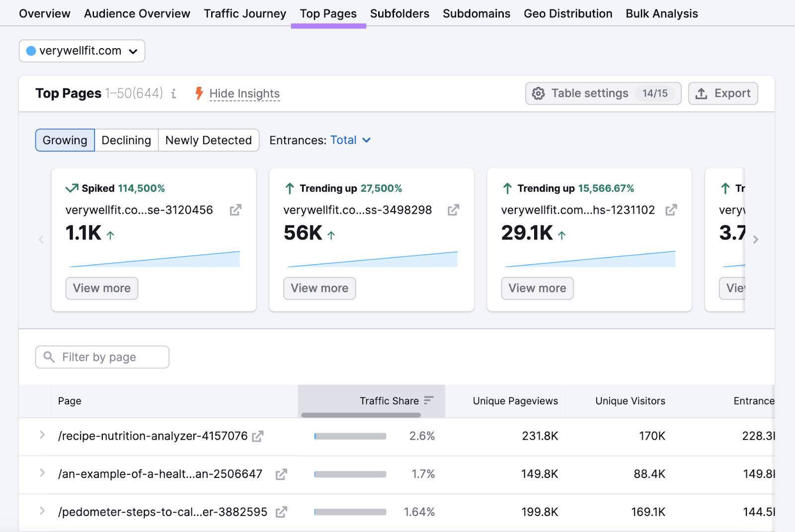Screen dimensions: 795x532
Task: Switch to Newly Detected pages
Action: [208, 140]
